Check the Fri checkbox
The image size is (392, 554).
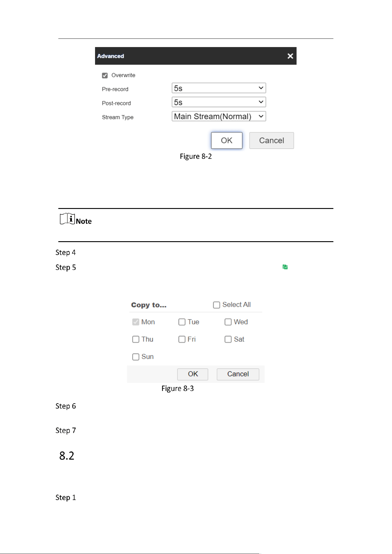coord(182,339)
